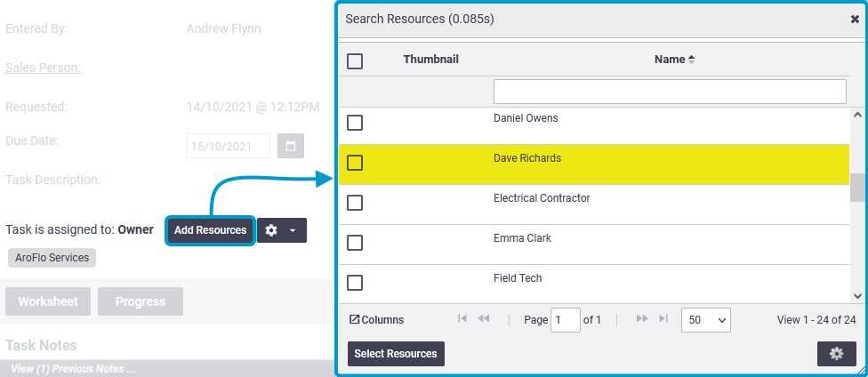This screenshot has width=868, height=377.
Task: Click the Page number input field
Action: [566, 320]
